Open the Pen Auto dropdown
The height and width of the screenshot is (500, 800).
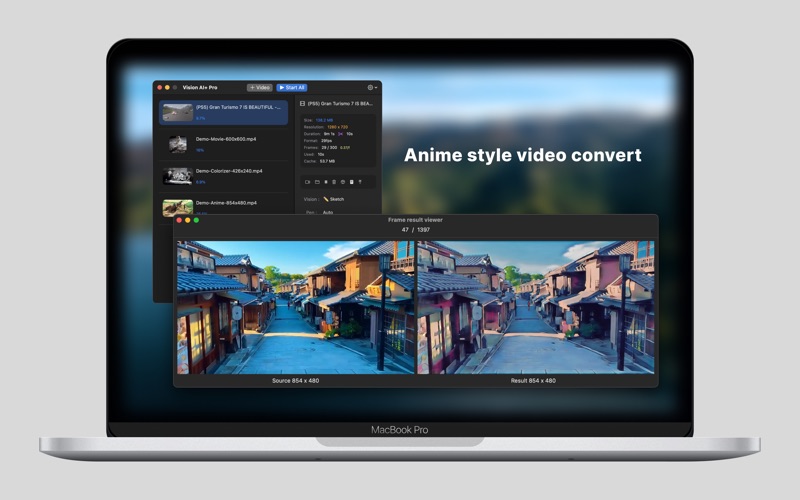[328, 212]
